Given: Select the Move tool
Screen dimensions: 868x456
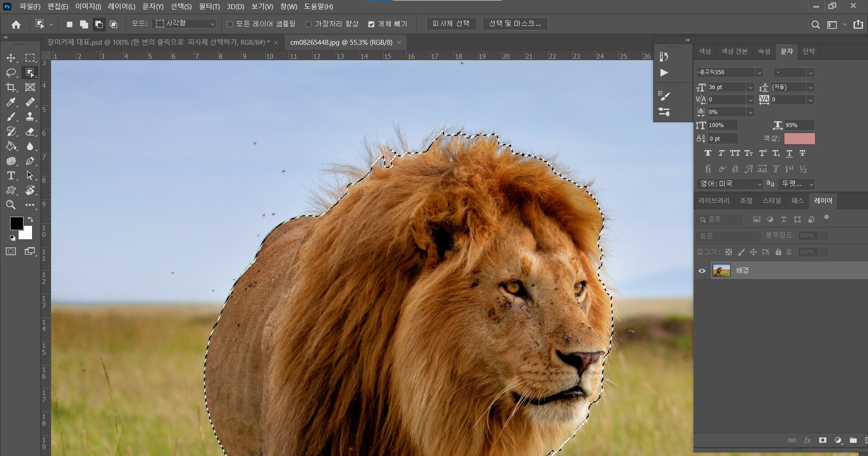Looking at the screenshot, I should click(11, 58).
